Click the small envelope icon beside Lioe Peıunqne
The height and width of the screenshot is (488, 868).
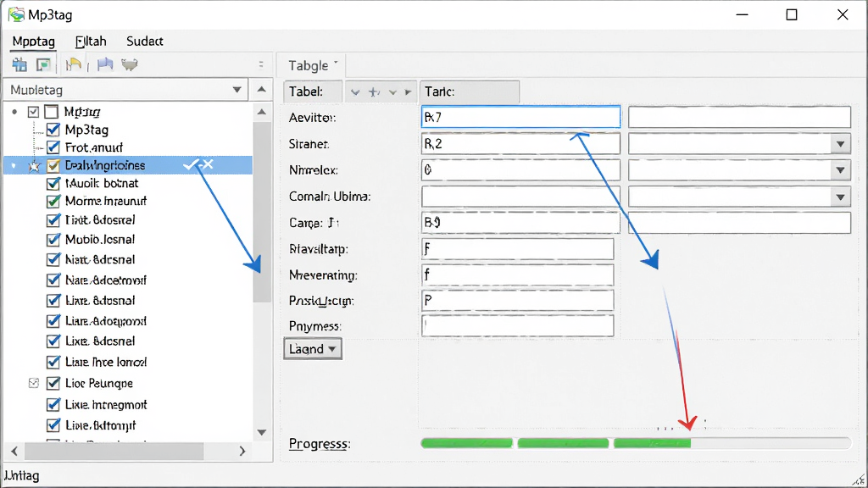point(34,383)
